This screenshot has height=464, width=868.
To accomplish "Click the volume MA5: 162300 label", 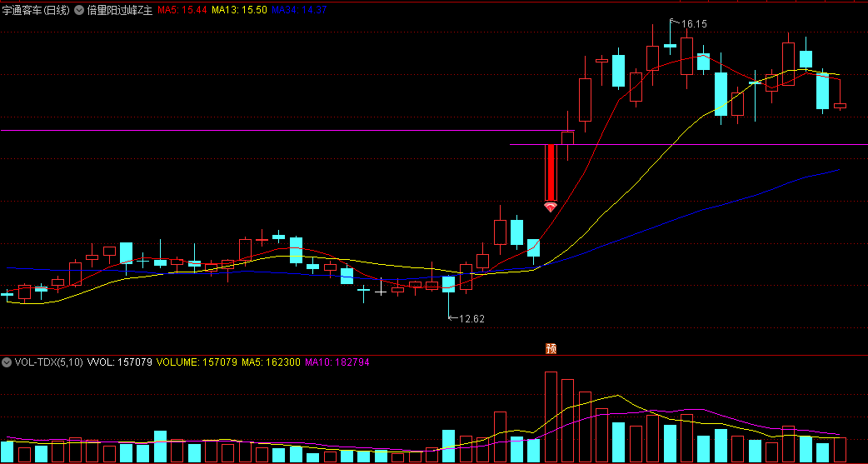I will (x=272, y=362).
